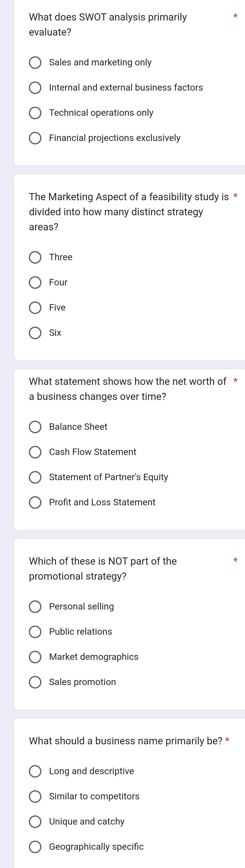Select 'Similar to competitors' option

click(x=35, y=796)
